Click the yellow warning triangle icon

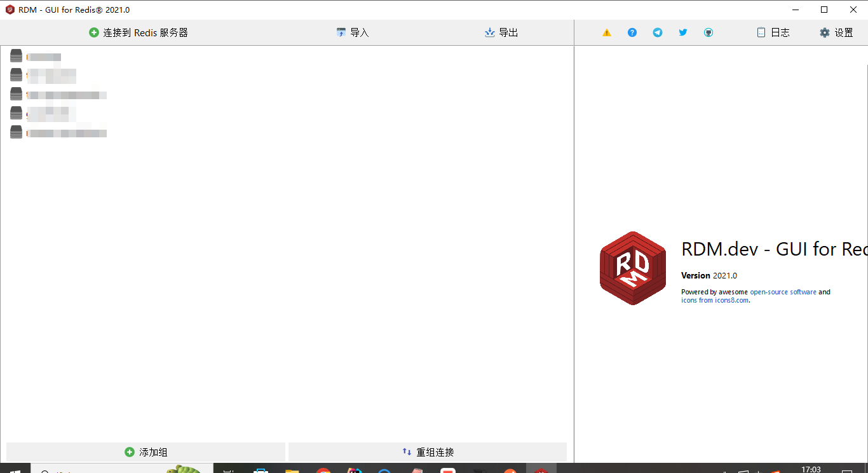pos(607,32)
